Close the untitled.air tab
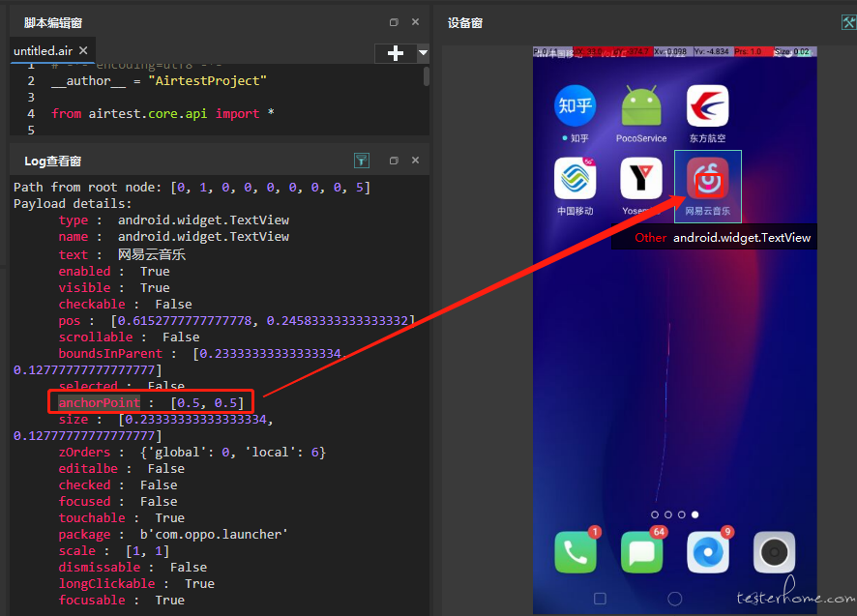 pyautogui.click(x=83, y=50)
